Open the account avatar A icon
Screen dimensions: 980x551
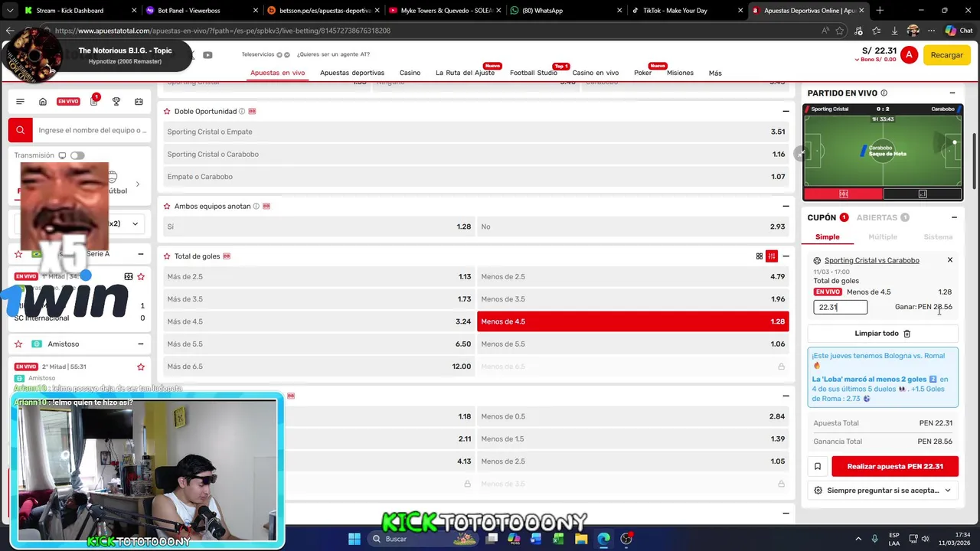(909, 55)
